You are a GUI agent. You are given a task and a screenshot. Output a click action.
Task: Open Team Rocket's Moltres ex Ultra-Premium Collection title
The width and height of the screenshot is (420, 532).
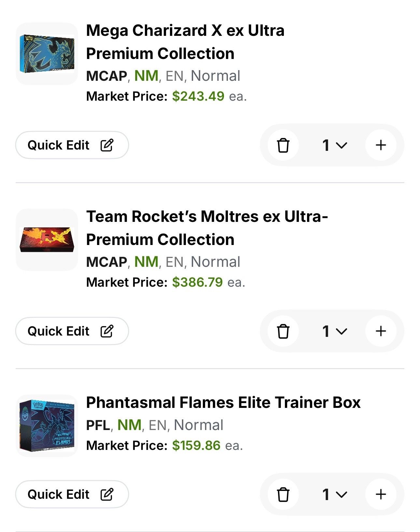click(x=207, y=228)
